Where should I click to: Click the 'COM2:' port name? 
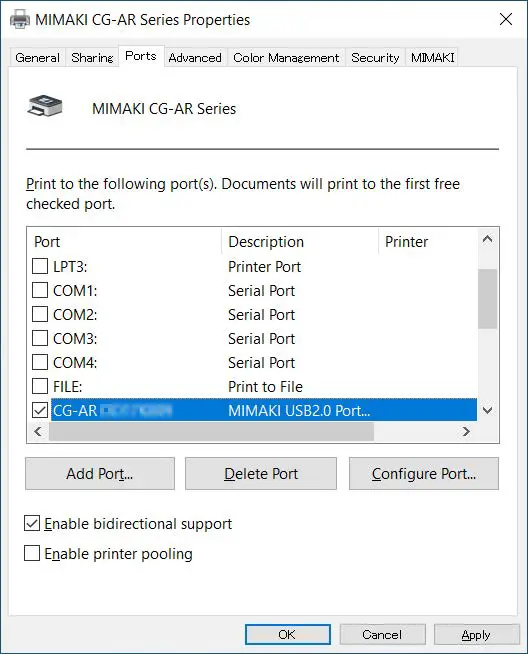click(75, 314)
